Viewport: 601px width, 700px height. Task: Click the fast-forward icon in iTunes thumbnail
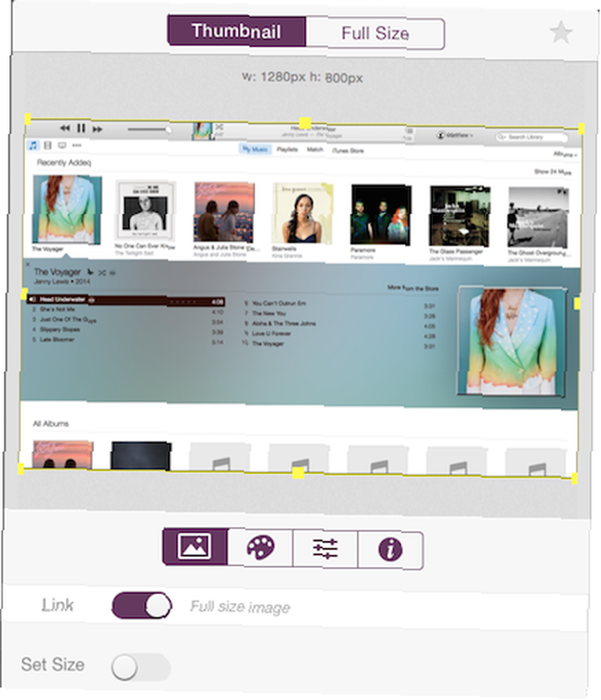[97, 129]
